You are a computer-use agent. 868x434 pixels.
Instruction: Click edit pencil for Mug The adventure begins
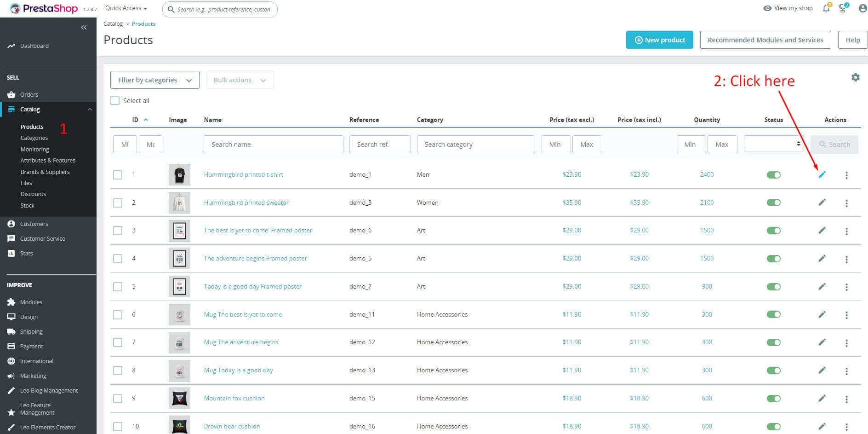click(x=822, y=342)
